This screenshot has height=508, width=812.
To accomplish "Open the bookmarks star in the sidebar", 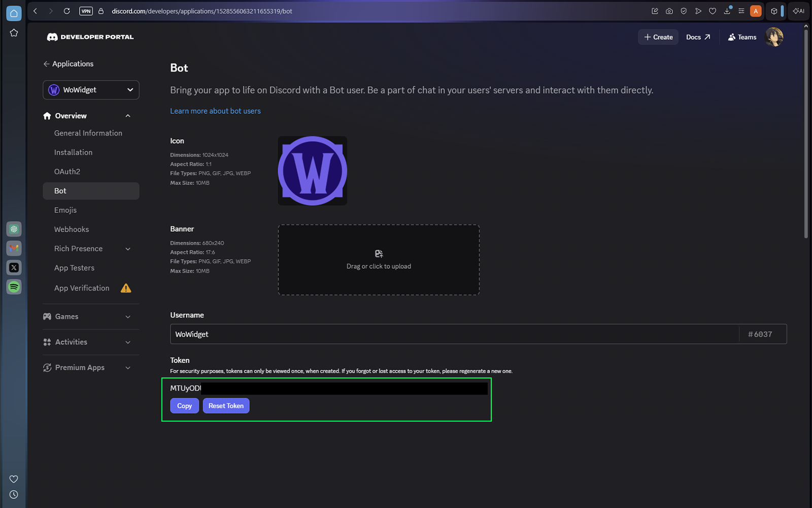I will (14, 33).
